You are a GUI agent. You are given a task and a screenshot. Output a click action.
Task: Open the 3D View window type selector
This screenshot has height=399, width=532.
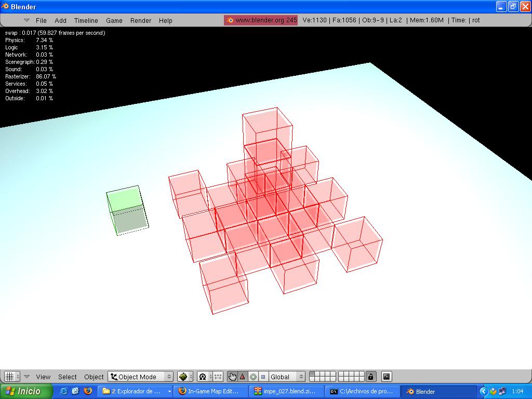point(12,377)
